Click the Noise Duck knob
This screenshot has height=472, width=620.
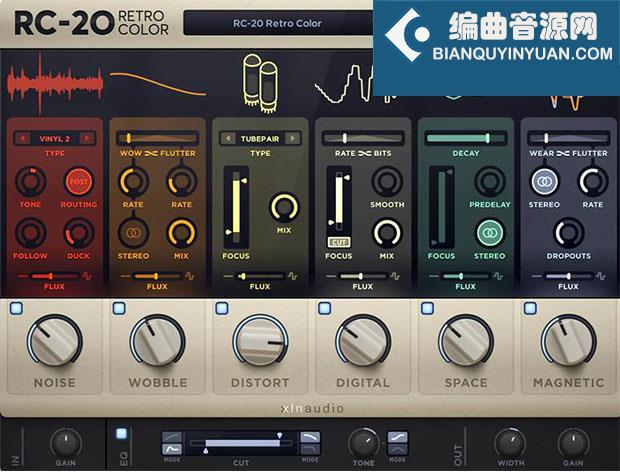click(78, 233)
